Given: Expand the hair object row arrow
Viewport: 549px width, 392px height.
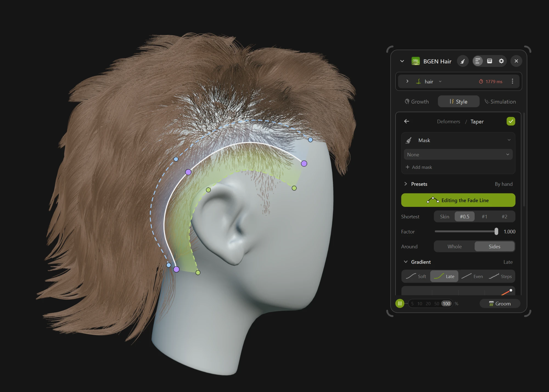Looking at the screenshot, I should (x=407, y=81).
